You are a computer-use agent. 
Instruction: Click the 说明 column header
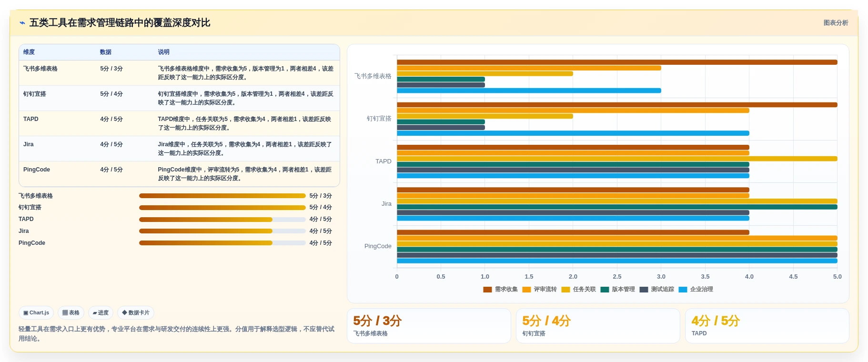pos(164,52)
